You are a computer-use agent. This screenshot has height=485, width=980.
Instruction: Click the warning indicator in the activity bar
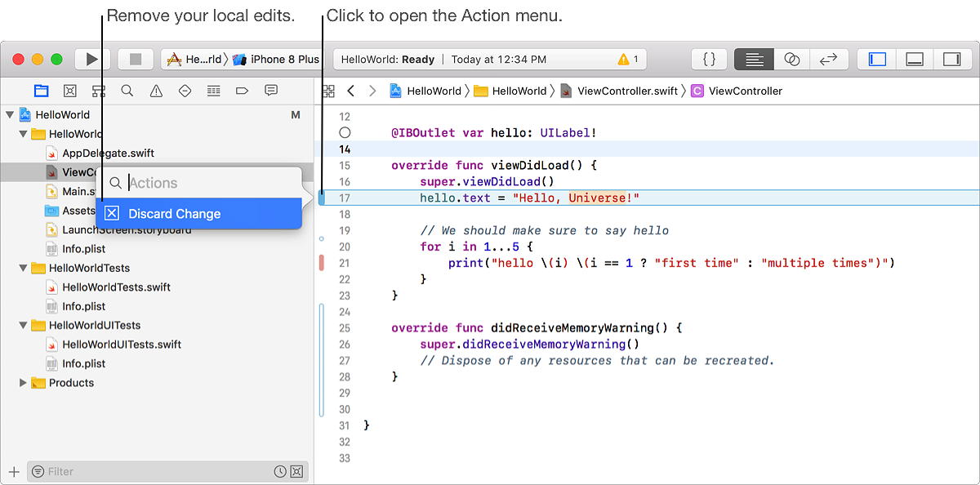pos(628,60)
